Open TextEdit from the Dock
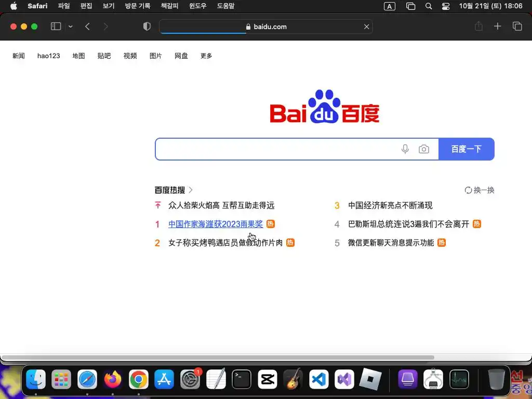This screenshot has height=399, width=532. pyautogui.click(x=216, y=379)
